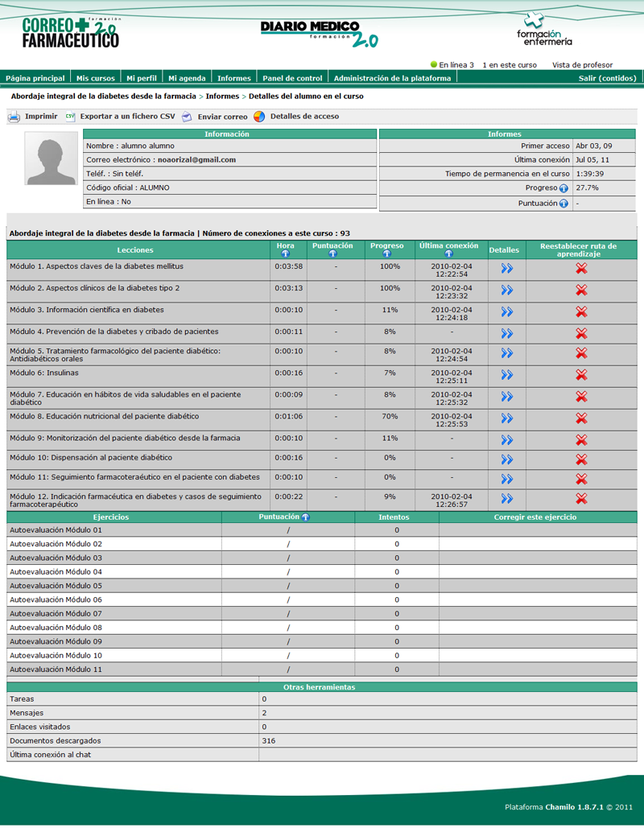This screenshot has height=828, width=644.
Task: Click the Correo Farmacéutico logo
Action: [x=72, y=32]
